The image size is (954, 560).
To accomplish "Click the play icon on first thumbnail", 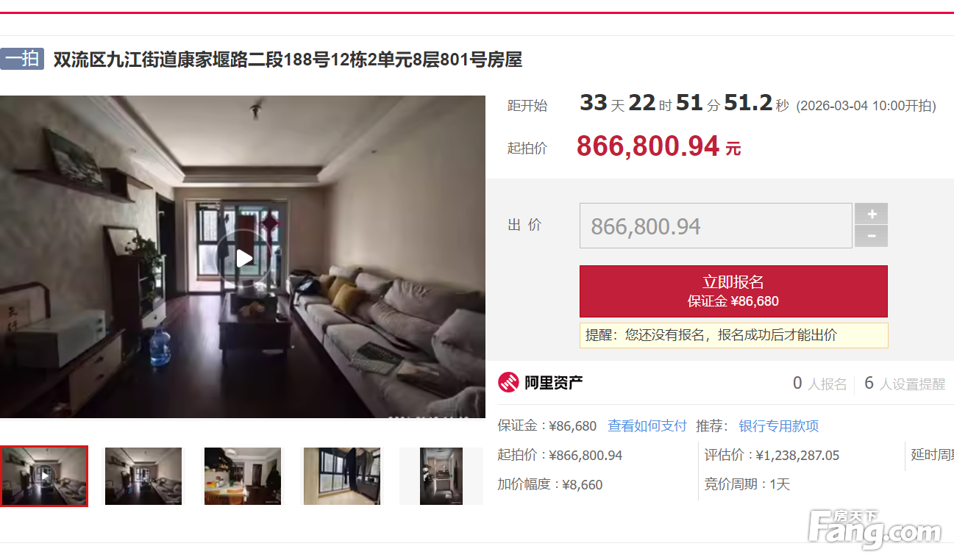I will click(x=45, y=476).
